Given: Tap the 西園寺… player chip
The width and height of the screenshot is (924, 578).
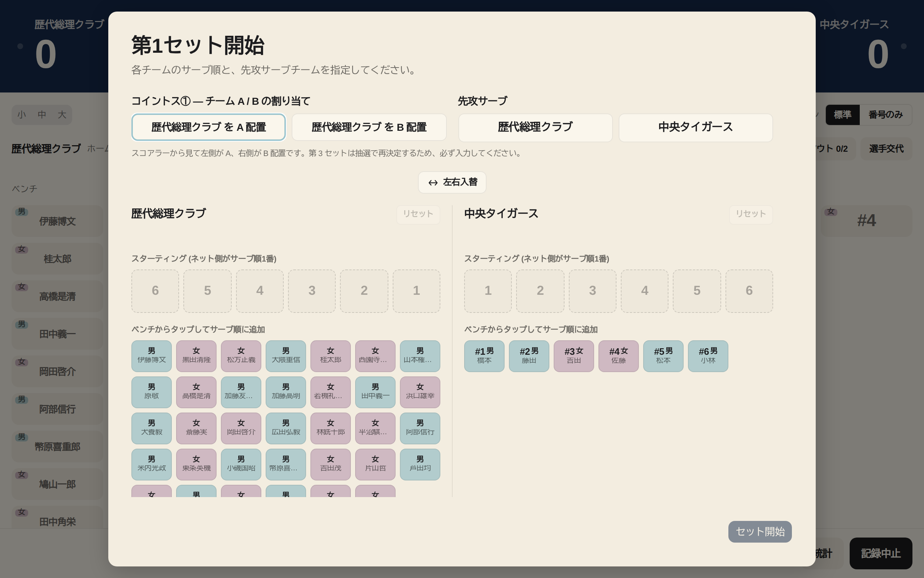Looking at the screenshot, I should pos(375,356).
